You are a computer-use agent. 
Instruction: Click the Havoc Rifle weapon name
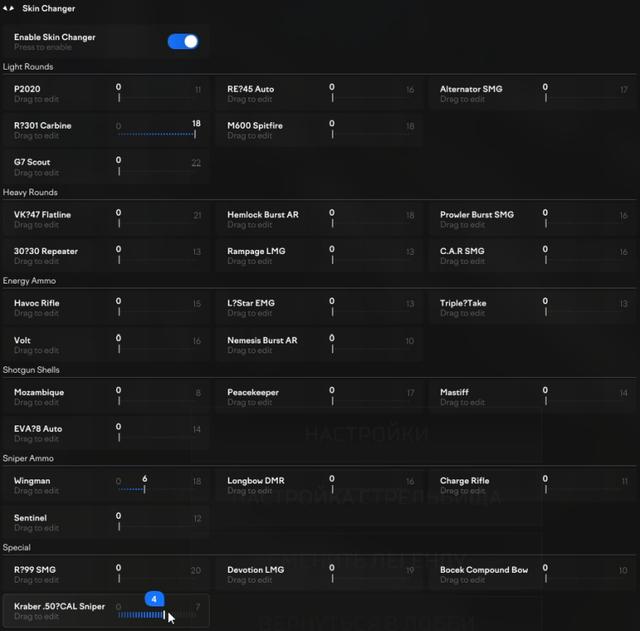pyautogui.click(x=36, y=303)
